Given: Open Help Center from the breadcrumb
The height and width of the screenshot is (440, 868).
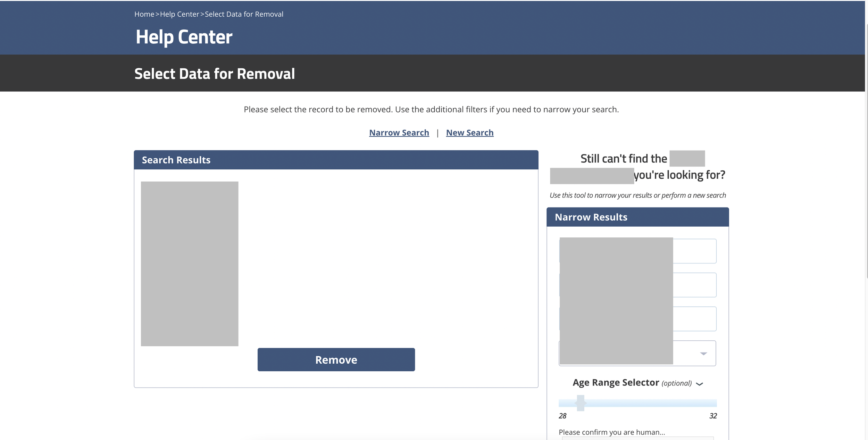Looking at the screenshot, I should 180,14.
